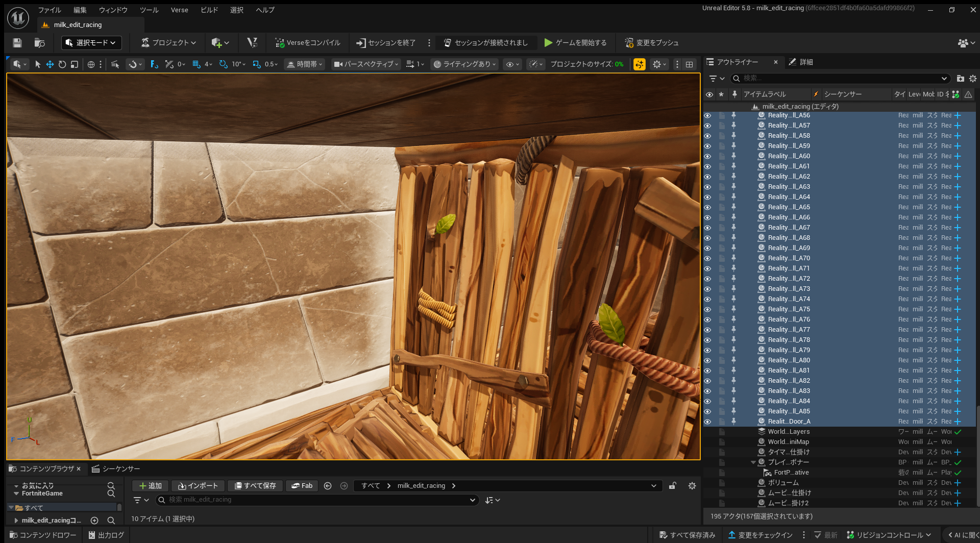Image resolution: width=980 pixels, height=543 pixels.
Task: Click 変更をプッシュ button
Action: 652,43
